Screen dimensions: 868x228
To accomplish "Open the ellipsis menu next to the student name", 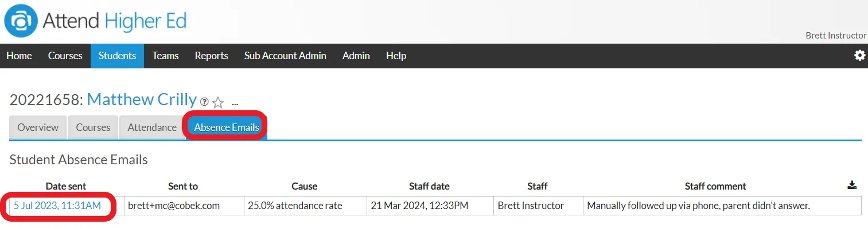I will point(235,104).
